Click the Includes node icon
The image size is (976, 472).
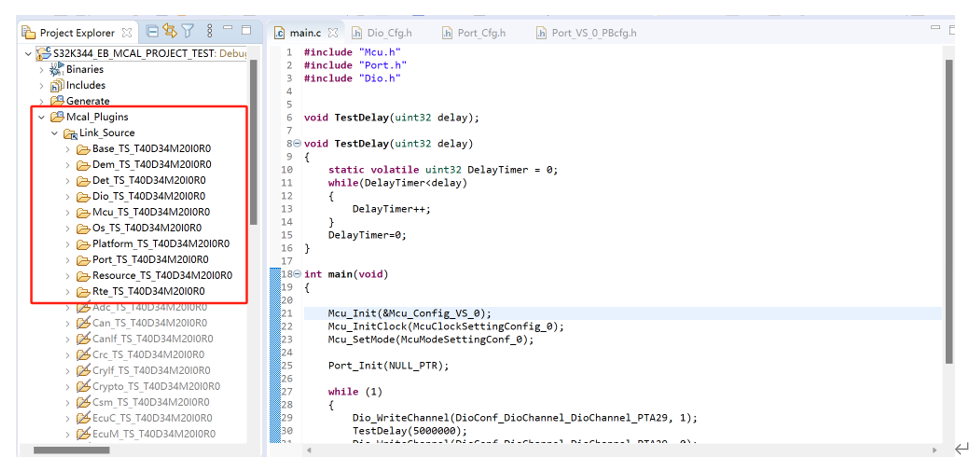tap(57, 86)
